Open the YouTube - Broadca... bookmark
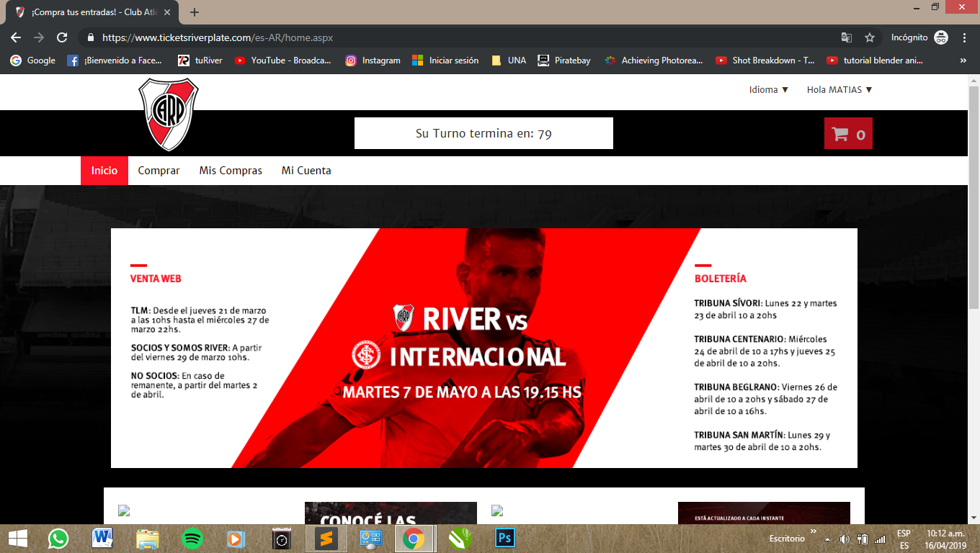The width and height of the screenshot is (980, 553). 282,60
